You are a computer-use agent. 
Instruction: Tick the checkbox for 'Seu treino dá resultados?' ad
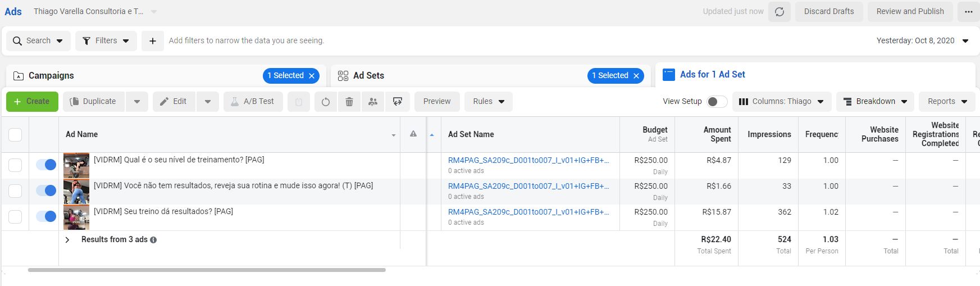(15, 217)
